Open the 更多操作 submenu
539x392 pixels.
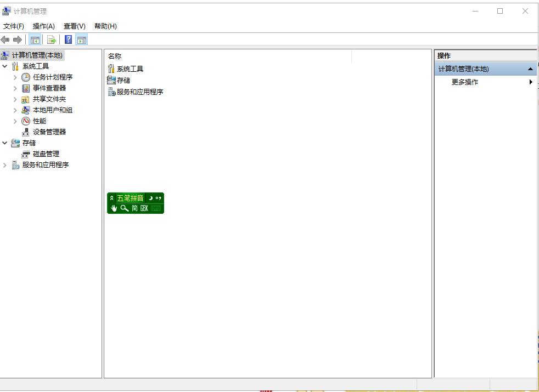(x=486, y=82)
